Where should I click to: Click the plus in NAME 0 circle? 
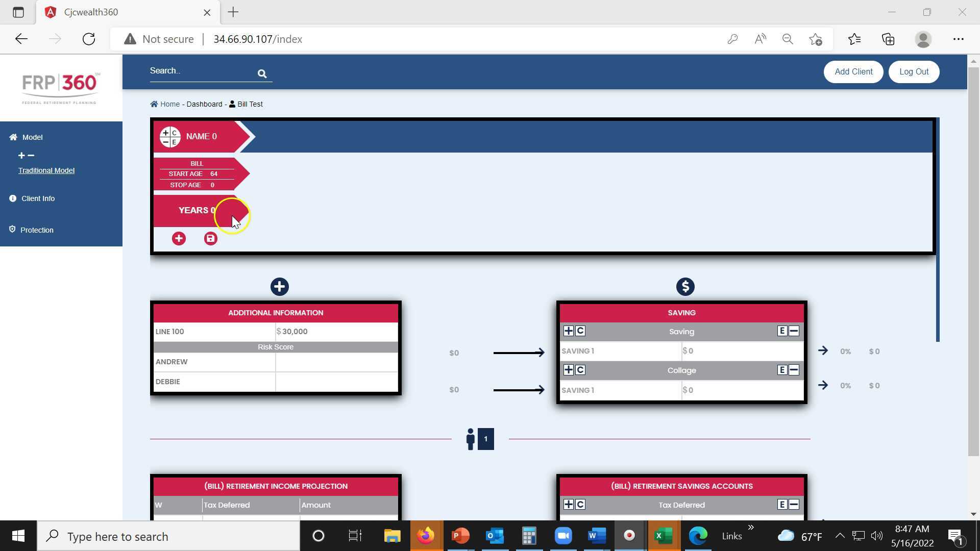(165, 133)
